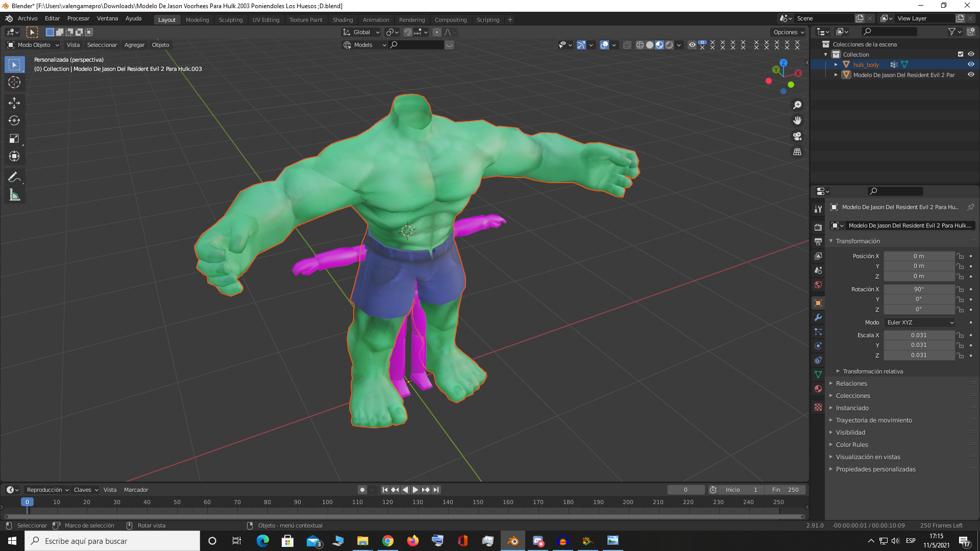Screen dimensions: 980x551
Task: Open the Object Data properties tab
Action: (x=818, y=374)
